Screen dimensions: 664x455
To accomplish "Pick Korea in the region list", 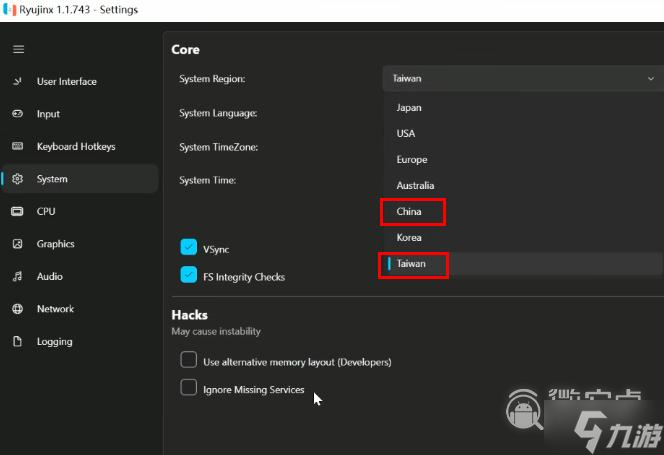I will coord(523,238).
